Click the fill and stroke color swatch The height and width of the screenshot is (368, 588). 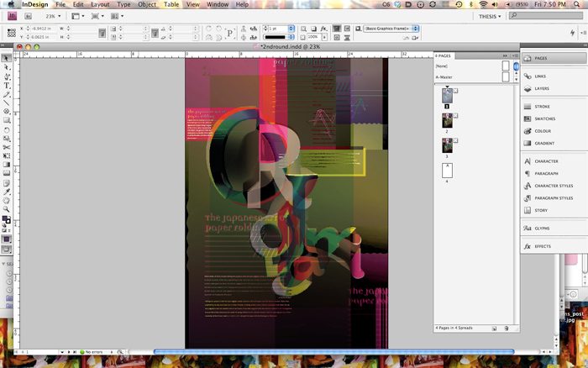(x=6, y=220)
